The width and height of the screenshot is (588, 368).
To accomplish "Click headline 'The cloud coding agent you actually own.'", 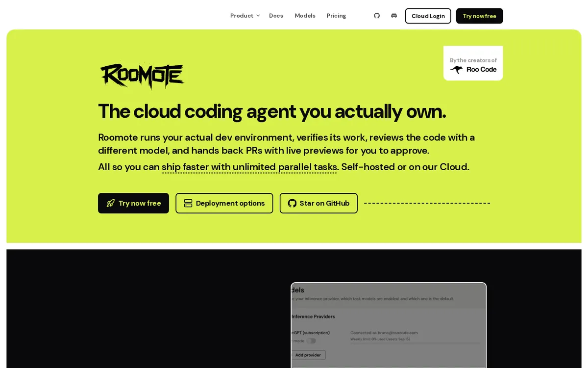I will tap(272, 111).
